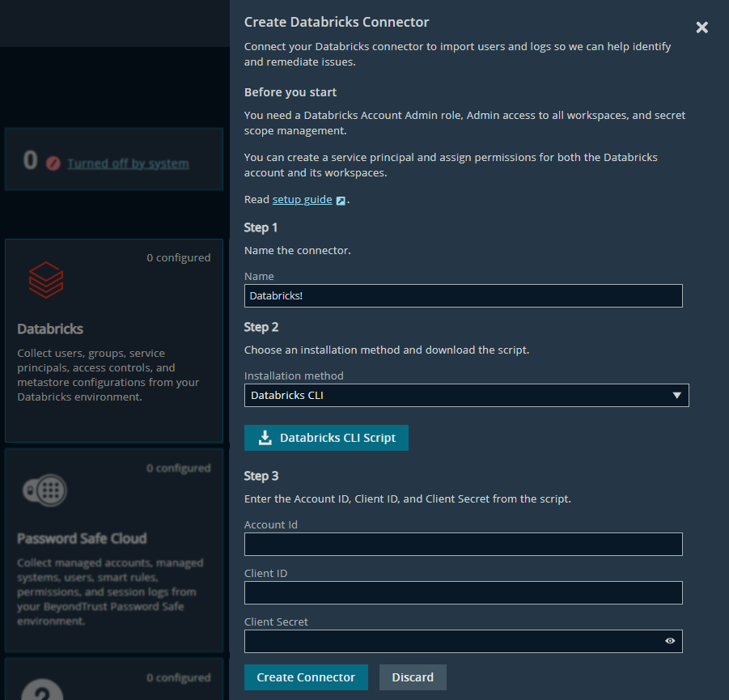Focus the connector Name input field

463,296
